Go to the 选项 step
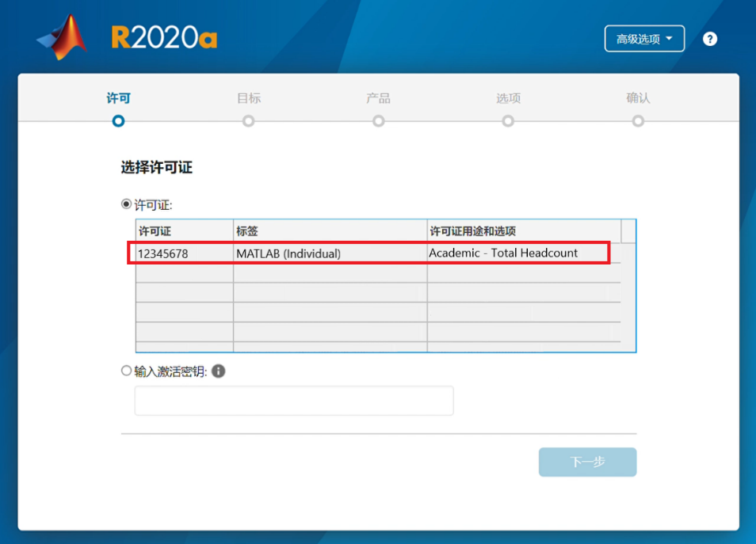756x544 pixels. (508, 108)
